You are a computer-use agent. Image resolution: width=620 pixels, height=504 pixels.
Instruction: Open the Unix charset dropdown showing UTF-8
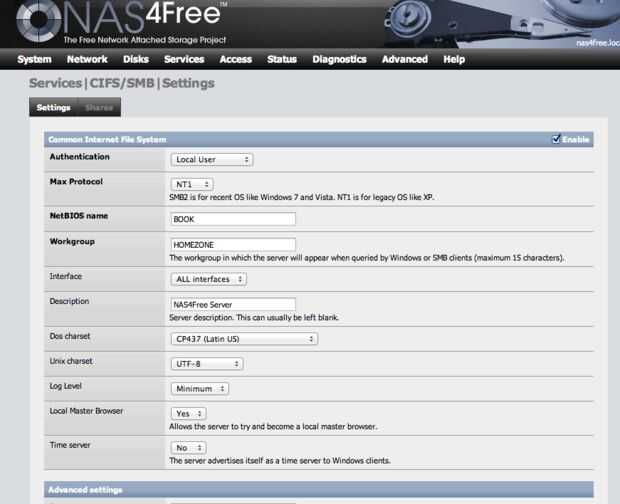click(x=207, y=364)
